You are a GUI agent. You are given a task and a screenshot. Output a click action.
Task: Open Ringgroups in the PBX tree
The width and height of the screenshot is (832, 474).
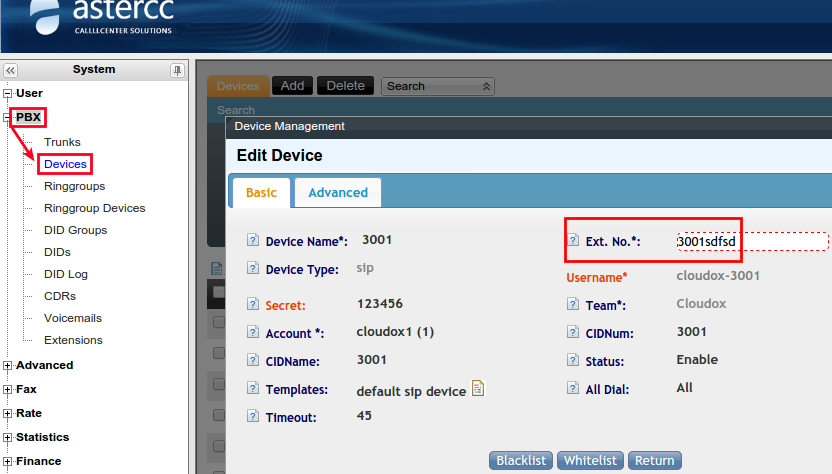74,186
